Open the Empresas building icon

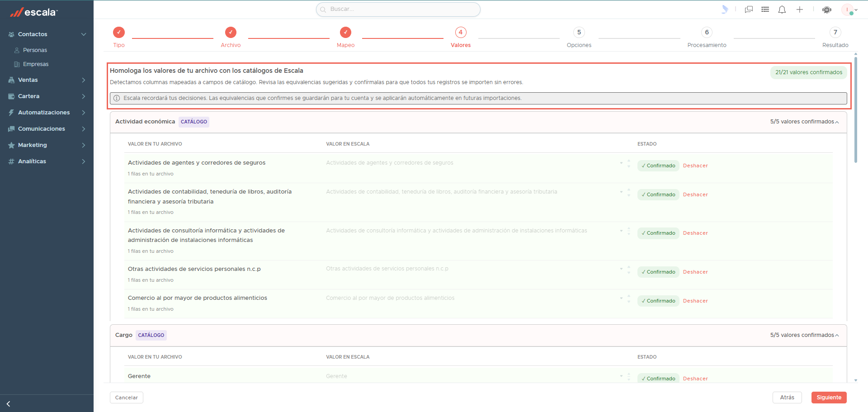click(x=17, y=64)
